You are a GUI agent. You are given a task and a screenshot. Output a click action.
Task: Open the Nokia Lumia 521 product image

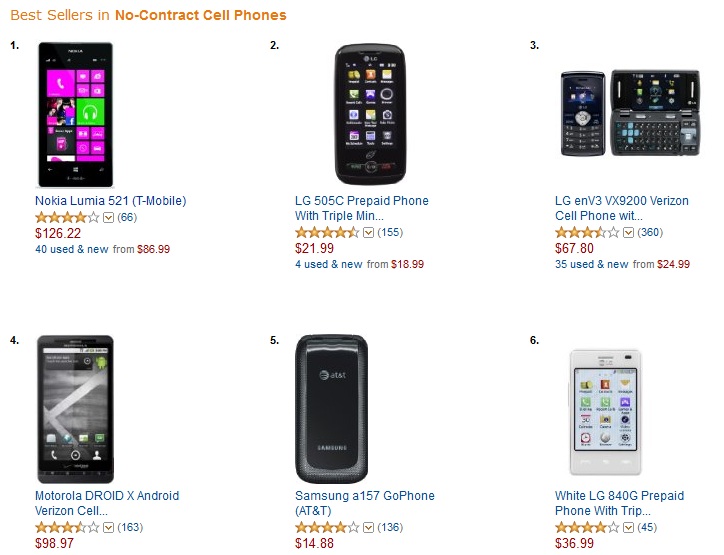coord(75,115)
